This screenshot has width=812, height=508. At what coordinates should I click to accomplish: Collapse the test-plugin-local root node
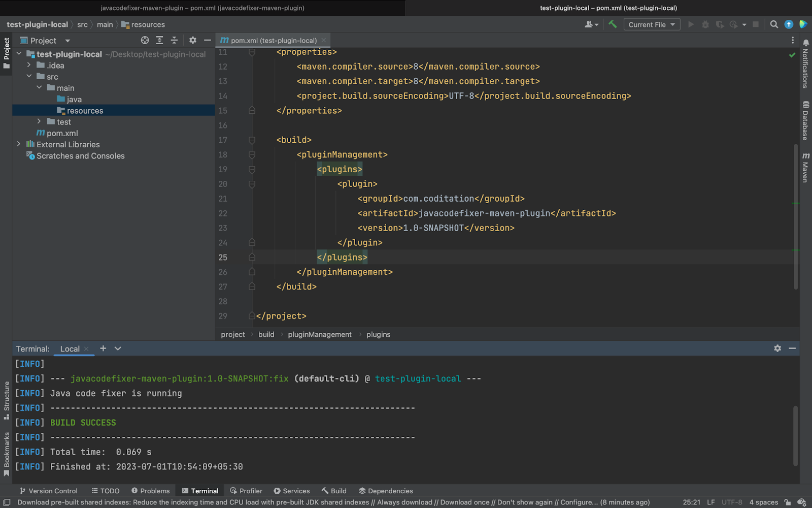19,54
